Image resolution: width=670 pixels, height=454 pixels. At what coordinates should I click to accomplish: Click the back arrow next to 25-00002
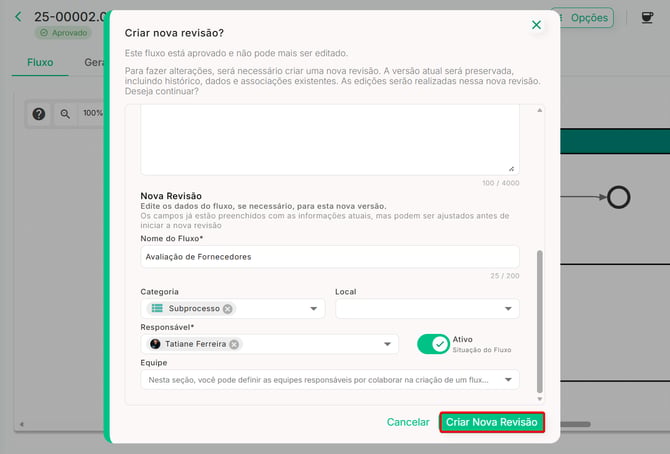tap(18, 17)
